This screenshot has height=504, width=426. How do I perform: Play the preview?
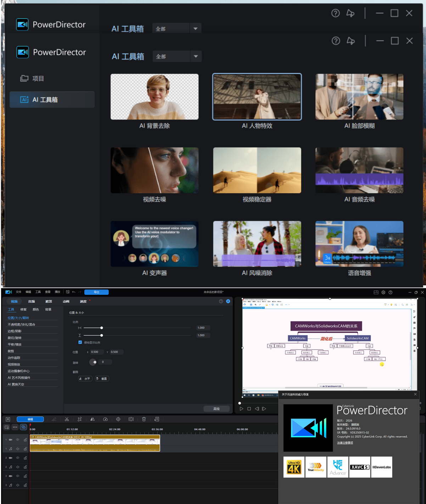tap(241, 409)
